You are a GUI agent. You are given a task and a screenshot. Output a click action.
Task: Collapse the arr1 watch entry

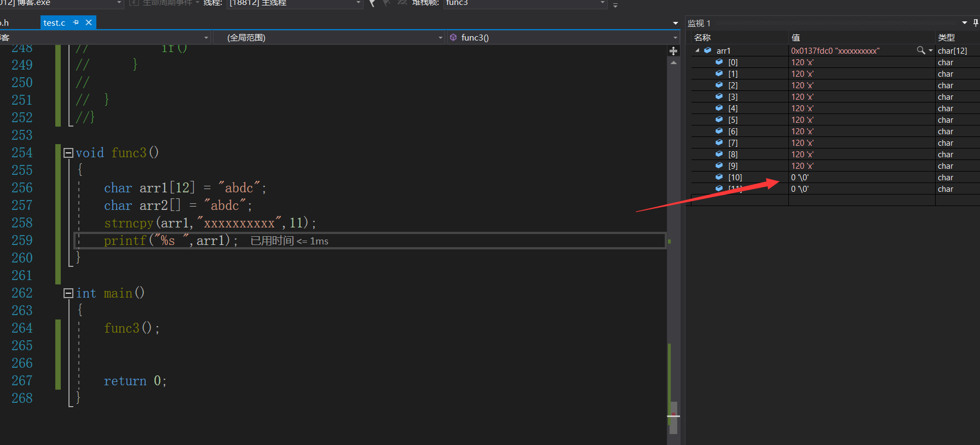697,50
